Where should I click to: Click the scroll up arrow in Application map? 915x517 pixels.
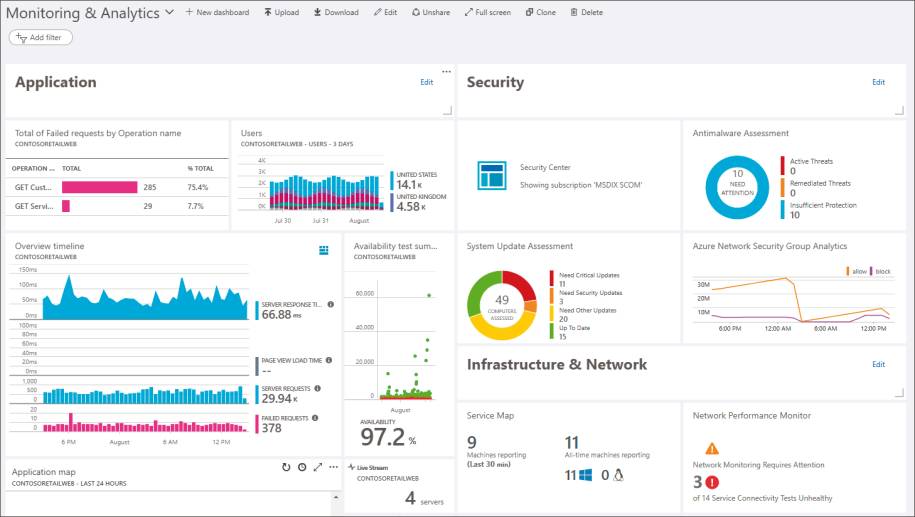point(336,497)
